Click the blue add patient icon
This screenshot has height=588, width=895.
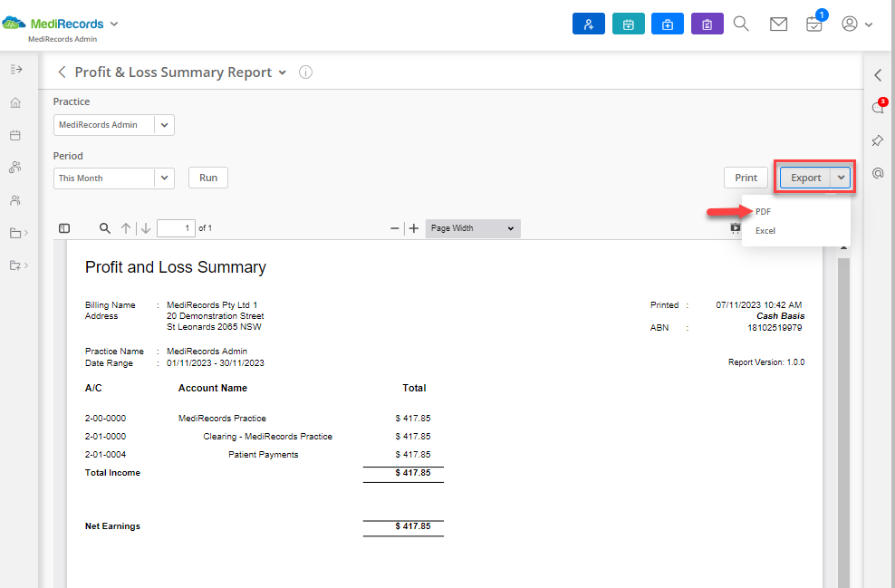[x=589, y=24]
